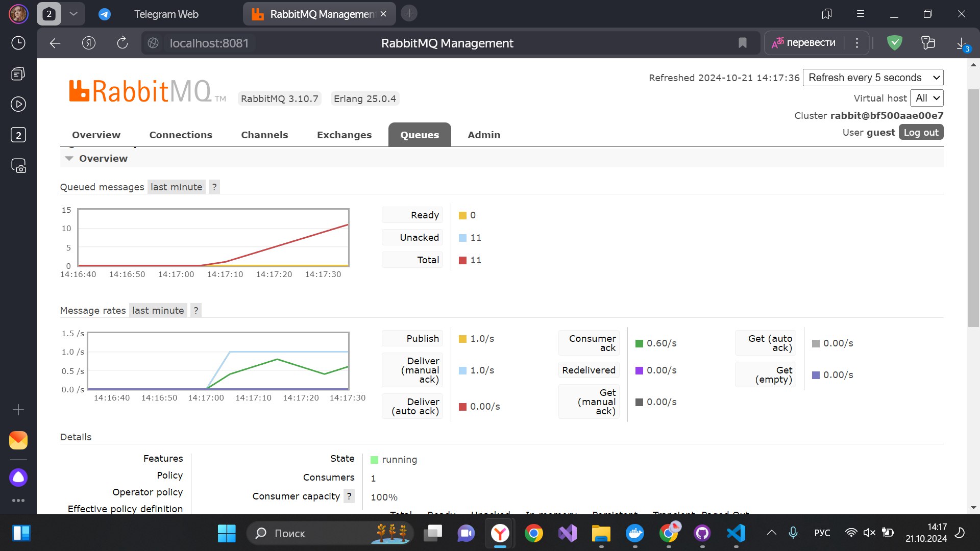The height and width of the screenshot is (551, 980).
Task: Switch to the Exchanges tab
Action: [x=344, y=135]
